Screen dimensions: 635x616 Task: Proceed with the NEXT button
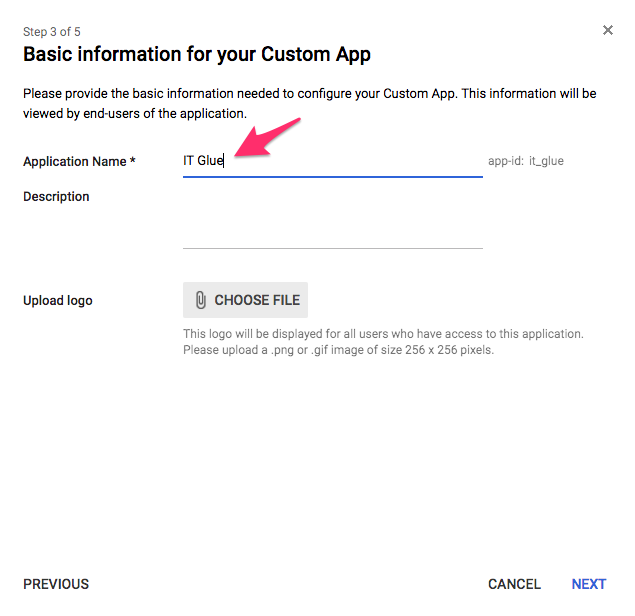(x=588, y=584)
